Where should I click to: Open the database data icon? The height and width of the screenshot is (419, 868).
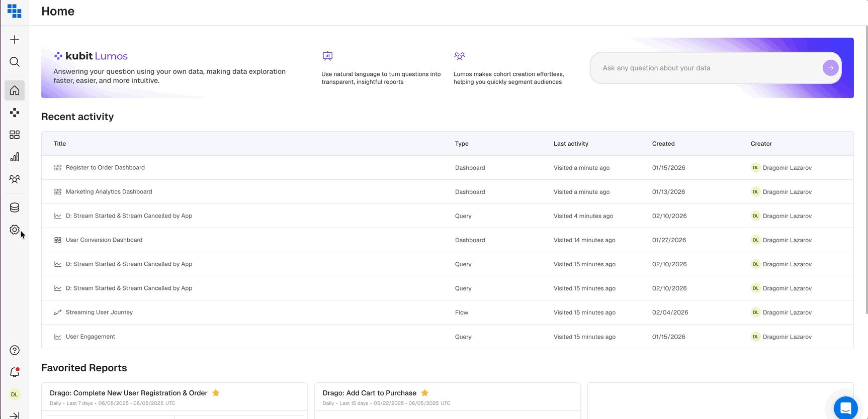point(15,207)
